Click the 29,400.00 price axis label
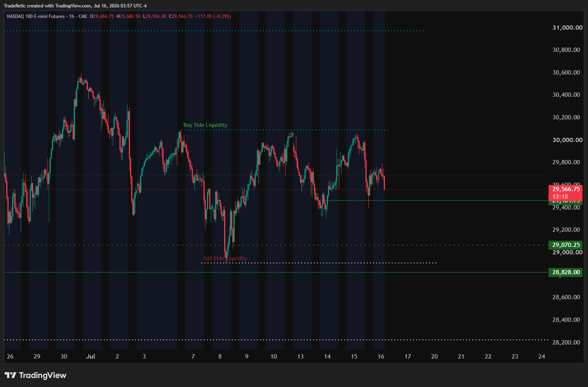 coord(566,208)
